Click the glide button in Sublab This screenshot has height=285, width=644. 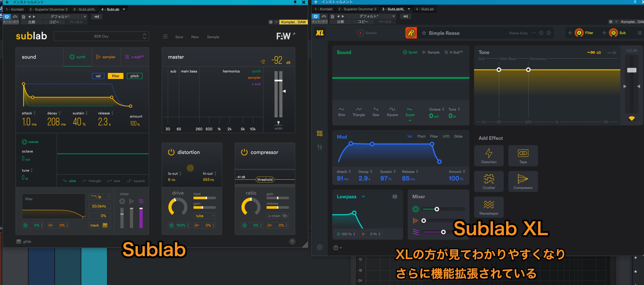point(24,241)
